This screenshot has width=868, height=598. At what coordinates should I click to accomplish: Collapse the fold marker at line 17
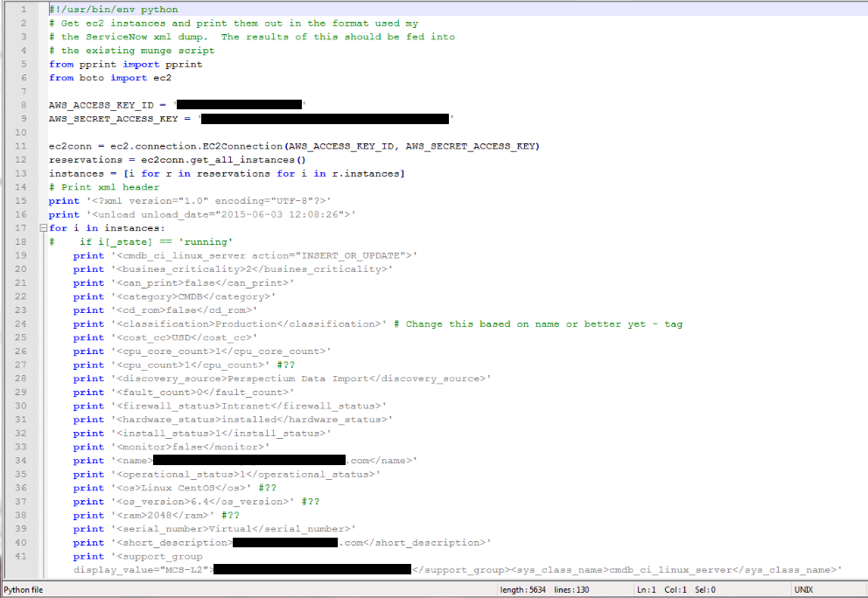tap(43, 228)
